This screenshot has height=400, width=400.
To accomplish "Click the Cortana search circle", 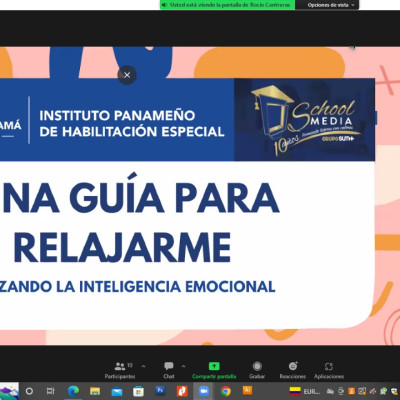I will [29, 391].
